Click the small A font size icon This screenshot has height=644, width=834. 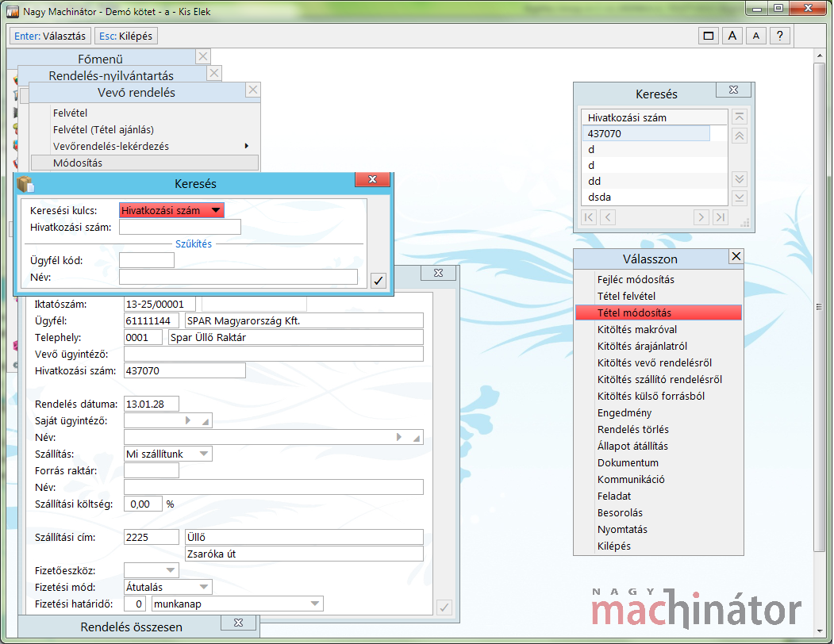click(x=755, y=36)
